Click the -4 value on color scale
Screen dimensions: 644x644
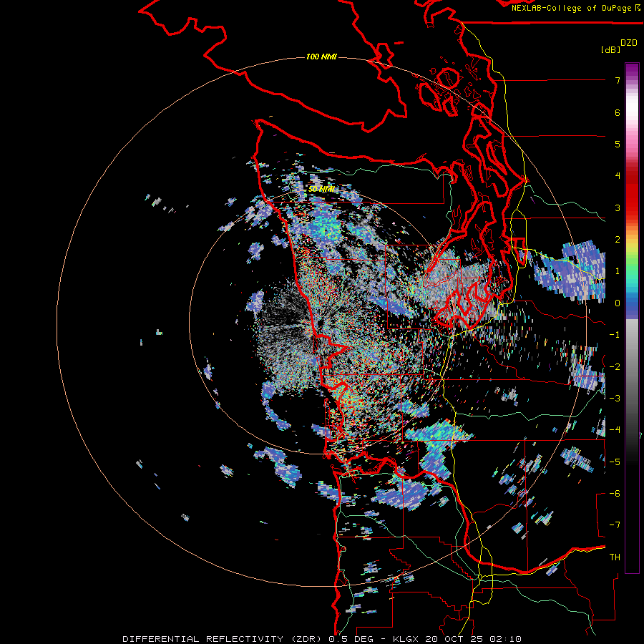click(x=615, y=429)
